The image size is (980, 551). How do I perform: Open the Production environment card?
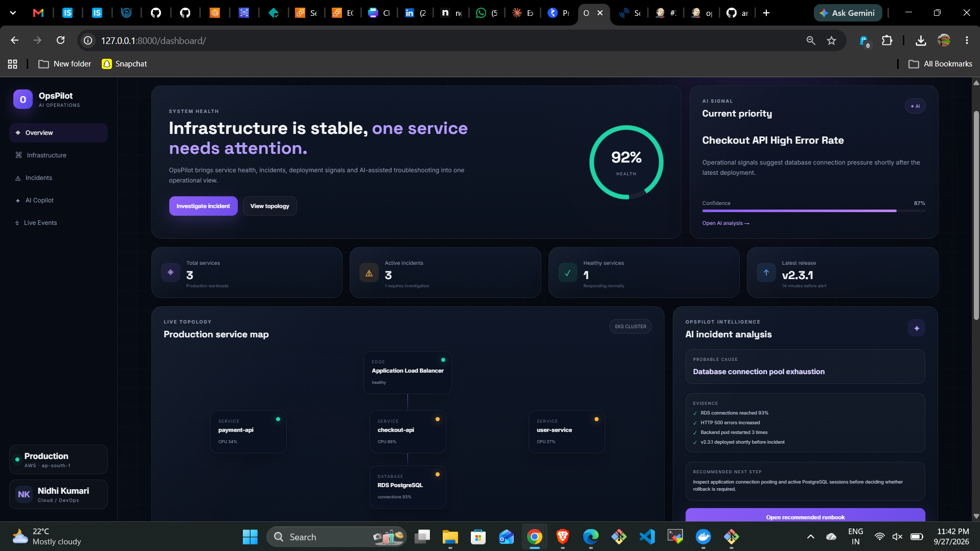tap(58, 460)
